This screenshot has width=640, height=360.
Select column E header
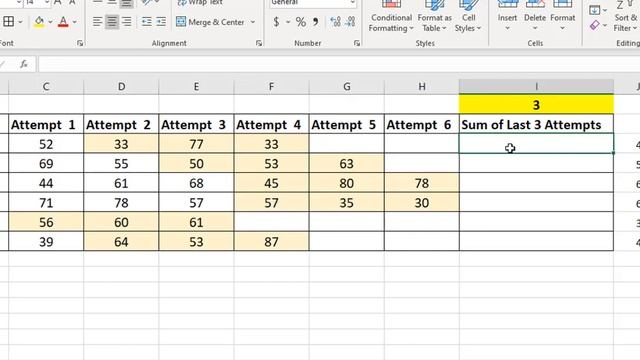pos(196,87)
